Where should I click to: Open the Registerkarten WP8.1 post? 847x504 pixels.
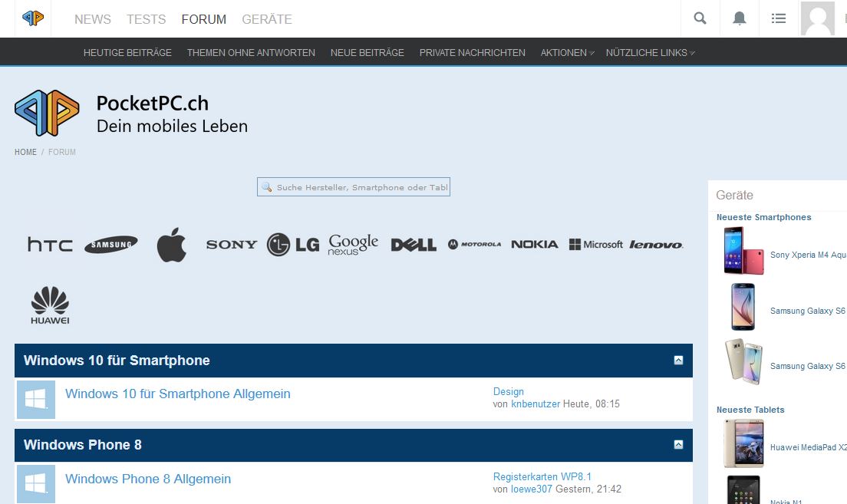tap(542, 477)
